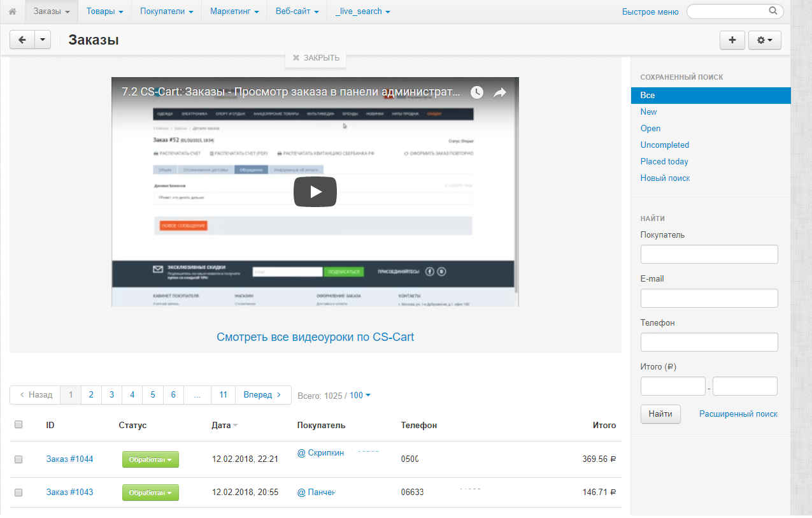Check the box for order #1044
This screenshot has height=518, width=812.
point(18,459)
